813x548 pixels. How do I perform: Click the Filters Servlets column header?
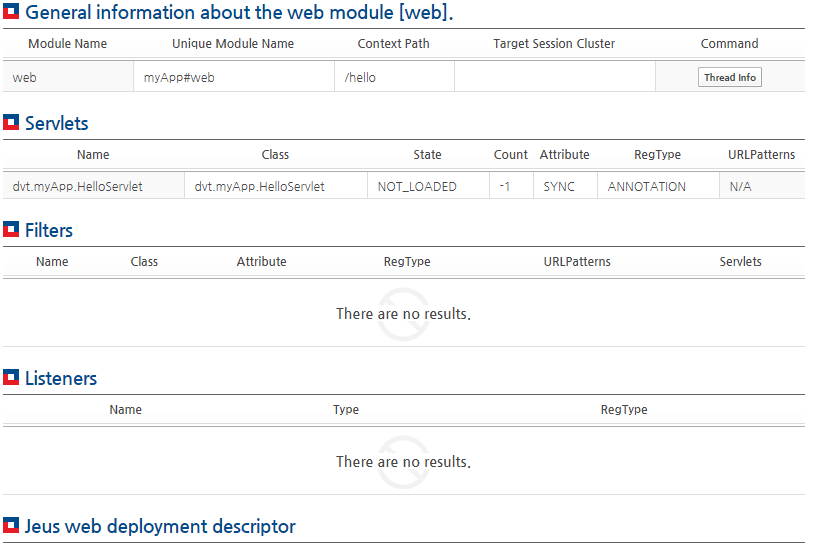point(740,261)
